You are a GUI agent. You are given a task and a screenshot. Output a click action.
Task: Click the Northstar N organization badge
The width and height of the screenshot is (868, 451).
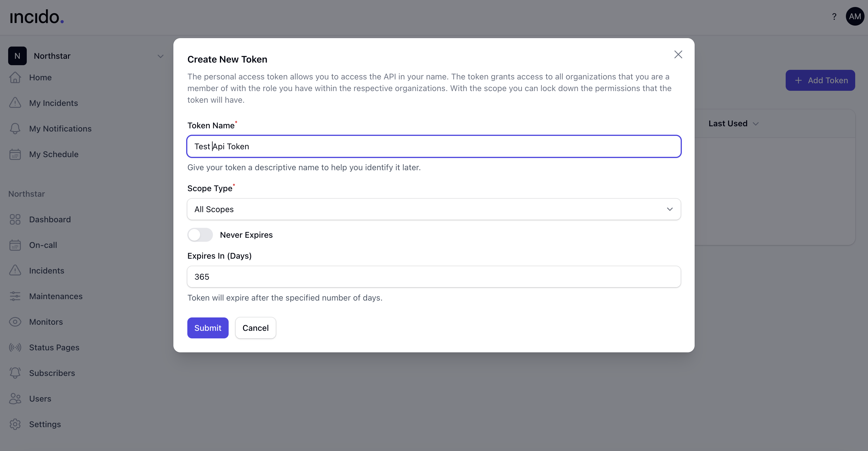[17, 56]
